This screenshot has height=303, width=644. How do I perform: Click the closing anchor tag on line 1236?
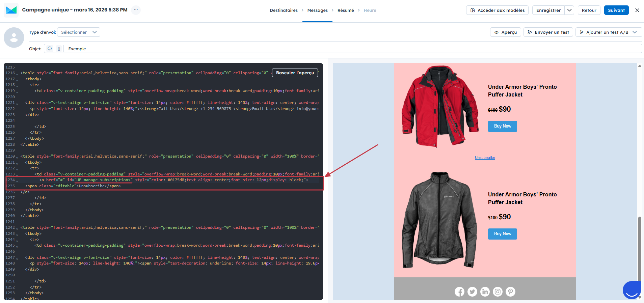click(x=25, y=192)
